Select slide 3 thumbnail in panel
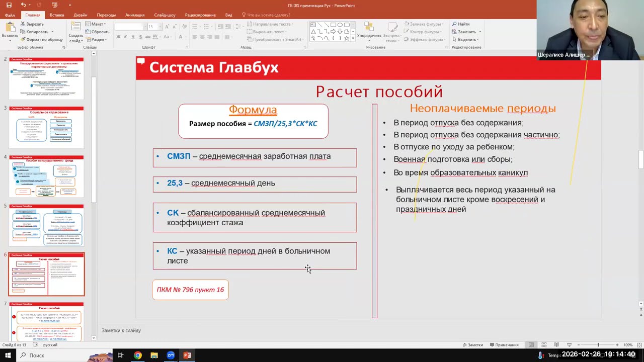 pyautogui.click(x=46, y=127)
